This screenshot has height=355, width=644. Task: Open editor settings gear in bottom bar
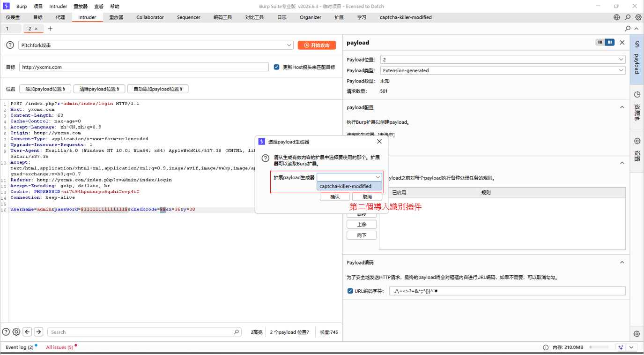pyautogui.click(x=16, y=332)
